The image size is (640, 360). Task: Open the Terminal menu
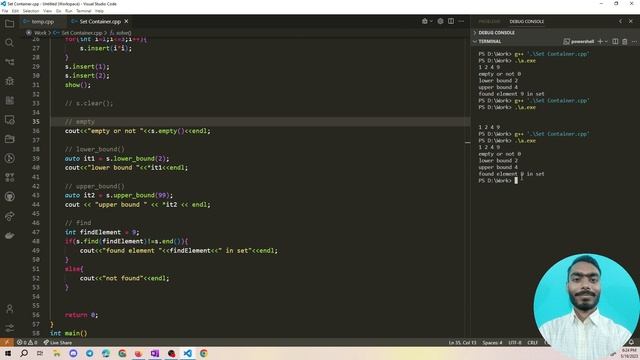84,11
